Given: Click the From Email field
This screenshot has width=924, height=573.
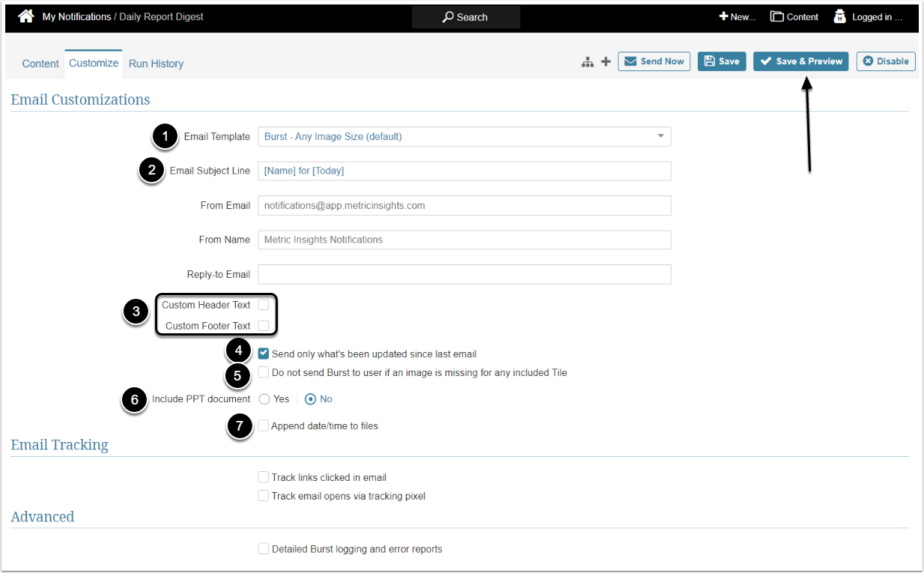Looking at the screenshot, I should click(464, 205).
